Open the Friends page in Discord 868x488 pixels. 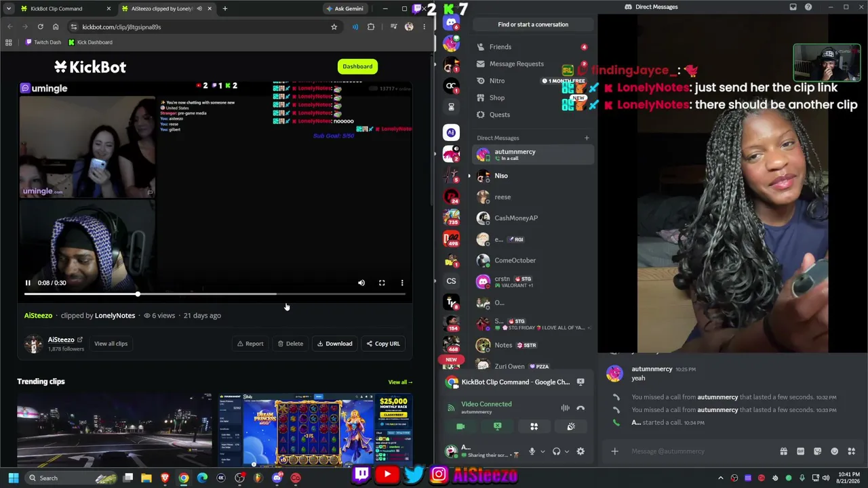(533, 47)
